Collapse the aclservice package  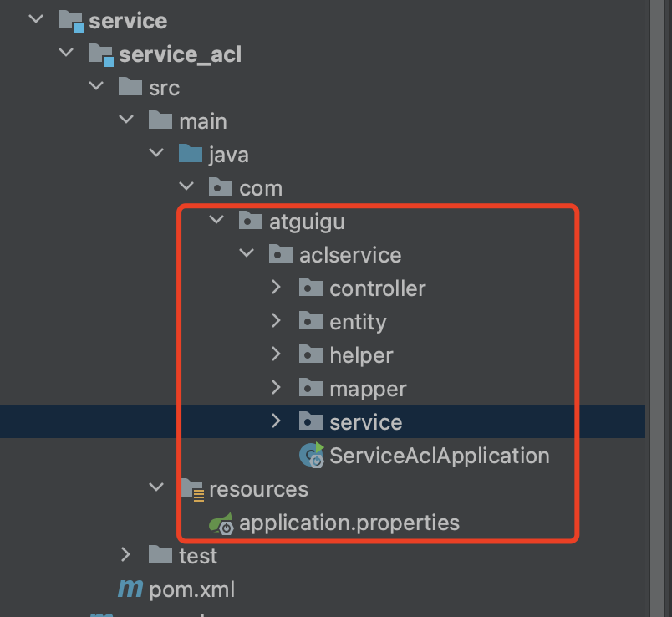pyautogui.click(x=247, y=254)
